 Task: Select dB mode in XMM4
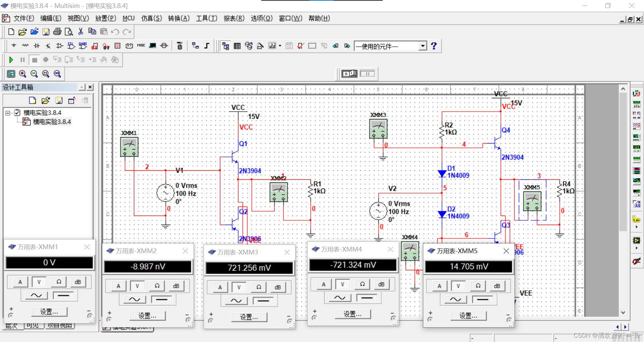point(381,284)
